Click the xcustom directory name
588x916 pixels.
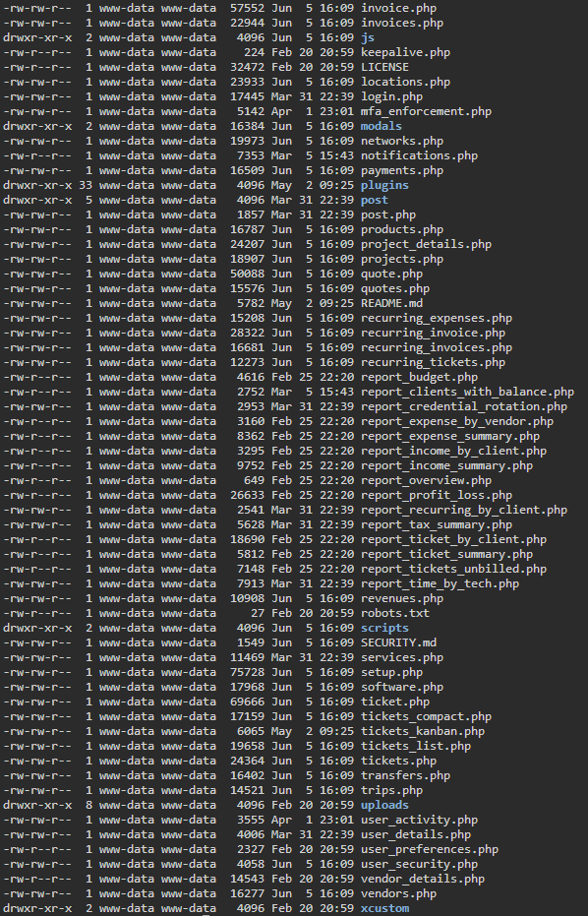[384, 908]
